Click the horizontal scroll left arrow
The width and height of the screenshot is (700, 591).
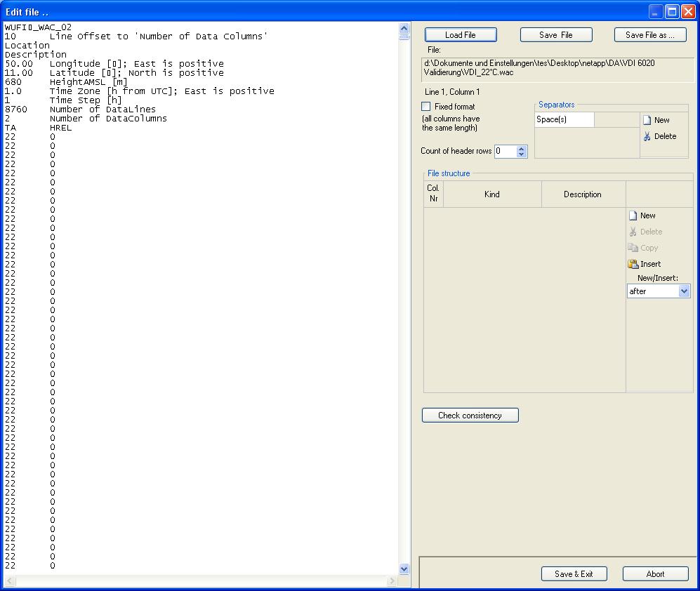(10, 580)
